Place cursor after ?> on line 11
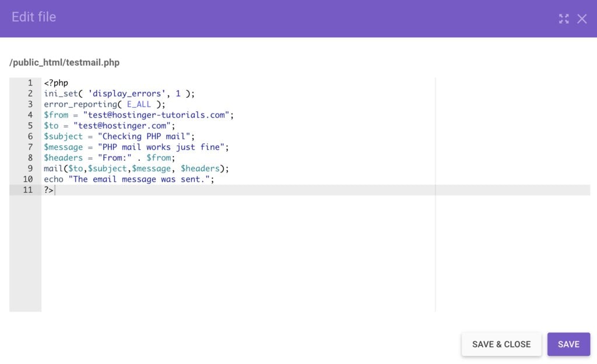This screenshot has height=364, width=597. [x=54, y=190]
